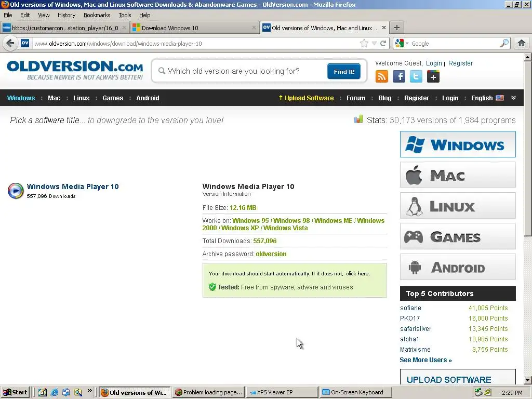532x399 pixels.
Task: Open the History menu
Action: (x=66, y=15)
